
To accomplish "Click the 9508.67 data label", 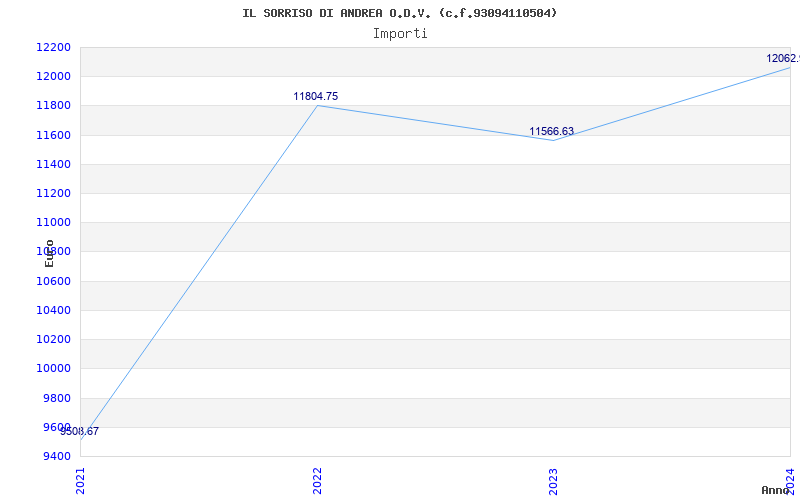I will [x=80, y=431].
